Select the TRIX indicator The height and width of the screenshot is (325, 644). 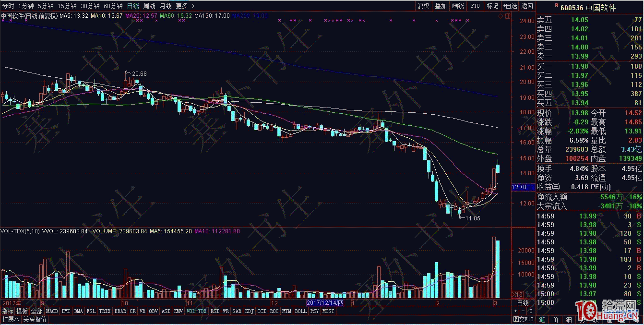tap(105, 311)
